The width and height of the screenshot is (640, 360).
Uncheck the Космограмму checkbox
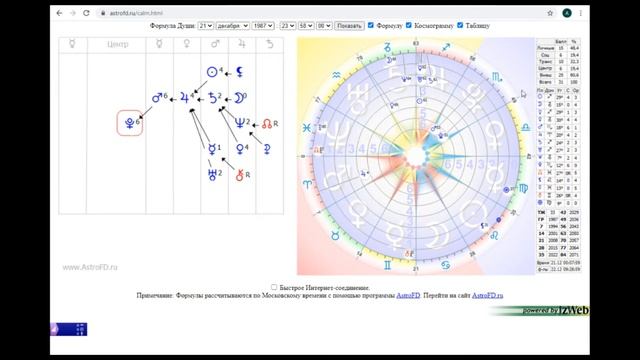pyautogui.click(x=409, y=25)
